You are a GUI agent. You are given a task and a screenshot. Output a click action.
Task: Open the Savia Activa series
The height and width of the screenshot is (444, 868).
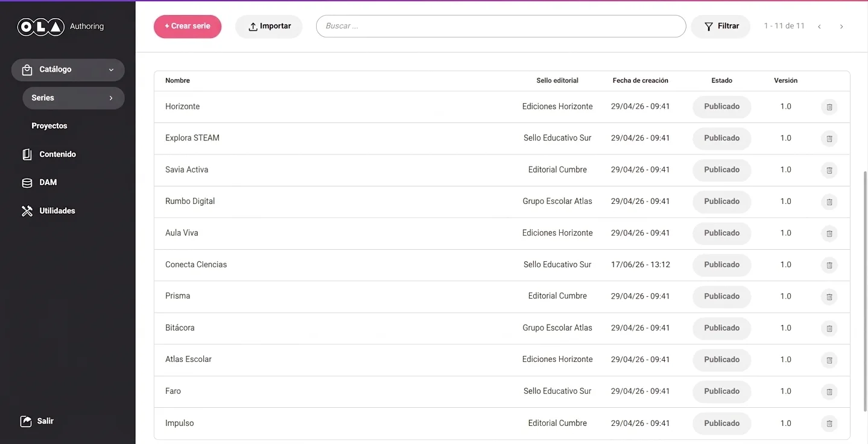[186, 170]
